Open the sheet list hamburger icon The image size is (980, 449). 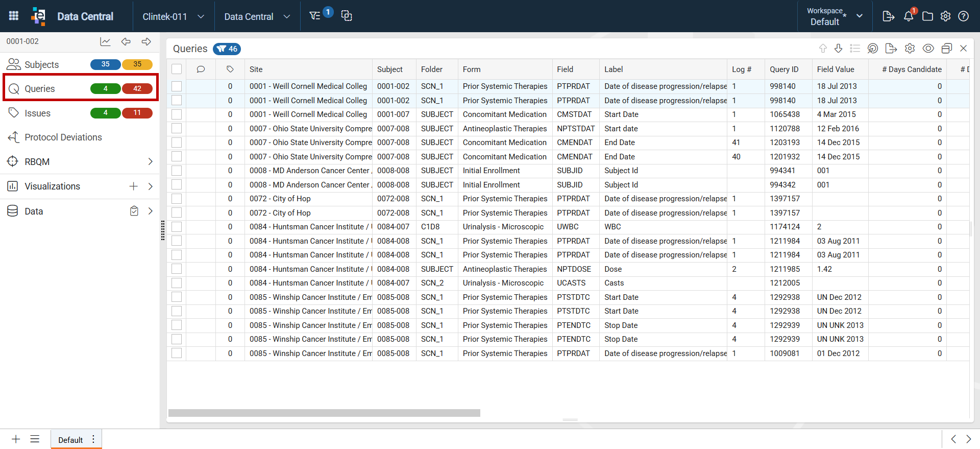tap(35, 439)
